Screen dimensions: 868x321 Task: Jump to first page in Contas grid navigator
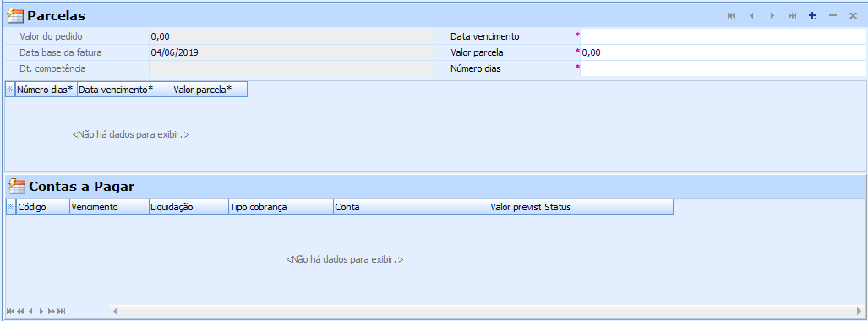pos(10,311)
